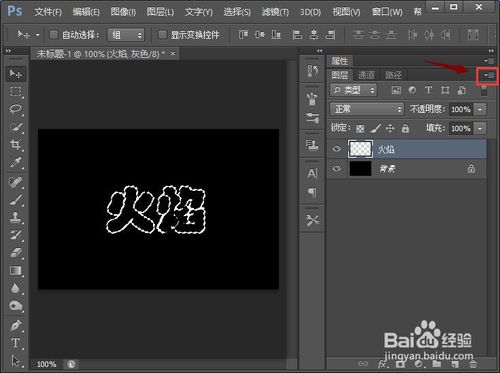Open the 类型 layer filter dropdown
This screenshot has height=373, width=500.
point(354,90)
